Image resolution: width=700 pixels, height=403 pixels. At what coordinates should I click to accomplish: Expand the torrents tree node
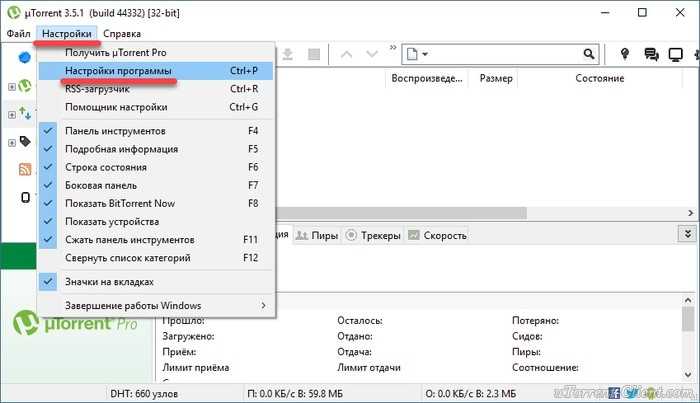[x=12, y=87]
